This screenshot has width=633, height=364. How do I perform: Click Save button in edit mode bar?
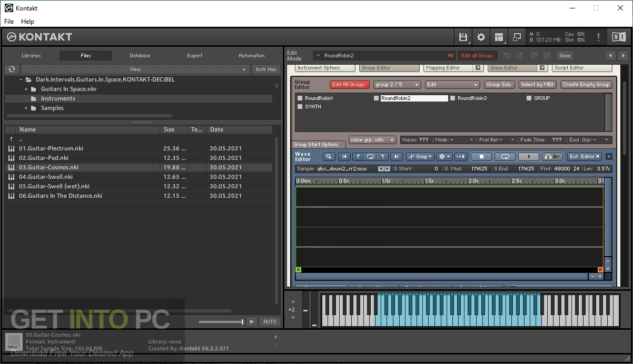click(565, 55)
